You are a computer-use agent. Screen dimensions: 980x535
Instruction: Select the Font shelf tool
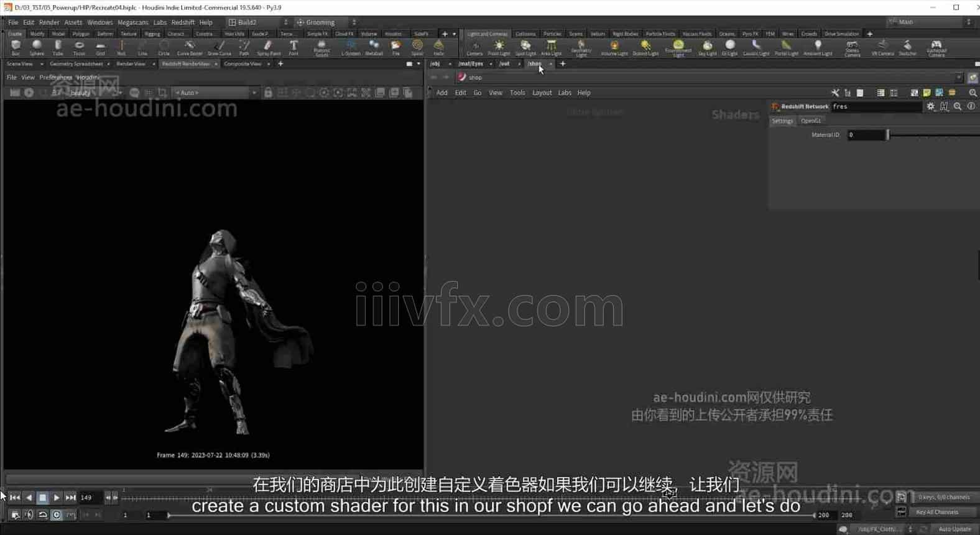click(x=294, y=48)
